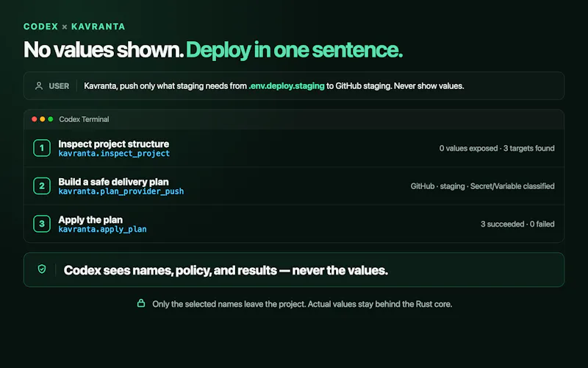Screen dimensions: 588x368
Task: Click the step 3 number badge
Action: click(42, 224)
